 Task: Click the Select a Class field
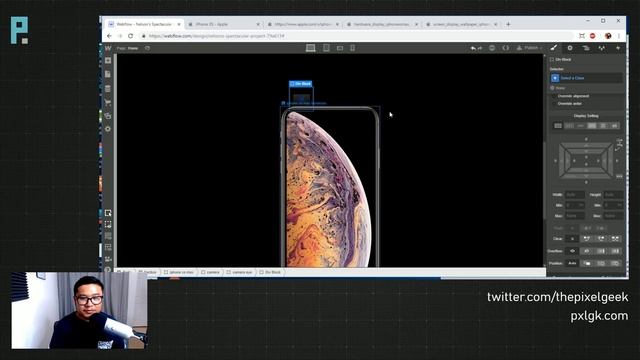click(x=586, y=78)
